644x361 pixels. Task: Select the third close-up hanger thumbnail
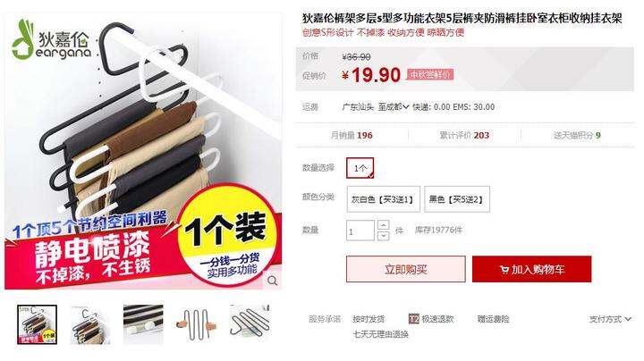pyautogui.click(x=143, y=324)
